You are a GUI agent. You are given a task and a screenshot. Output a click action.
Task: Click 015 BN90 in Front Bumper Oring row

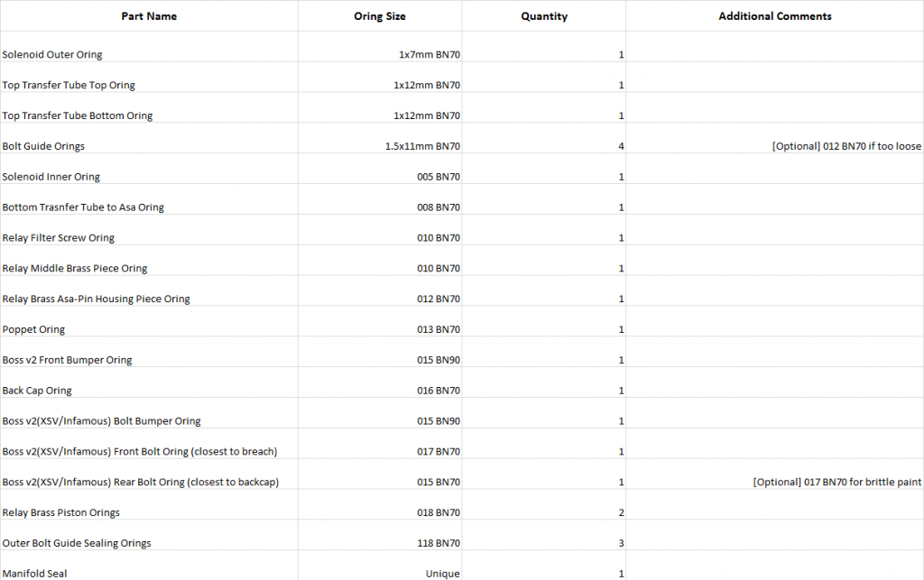pyautogui.click(x=380, y=354)
